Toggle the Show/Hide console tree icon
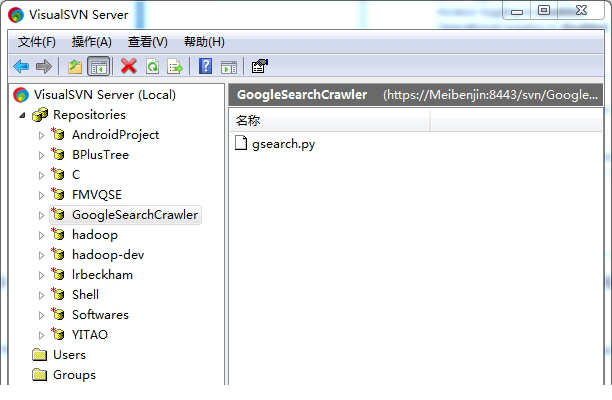The width and height of the screenshot is (612, 400). tap(98, 66)
